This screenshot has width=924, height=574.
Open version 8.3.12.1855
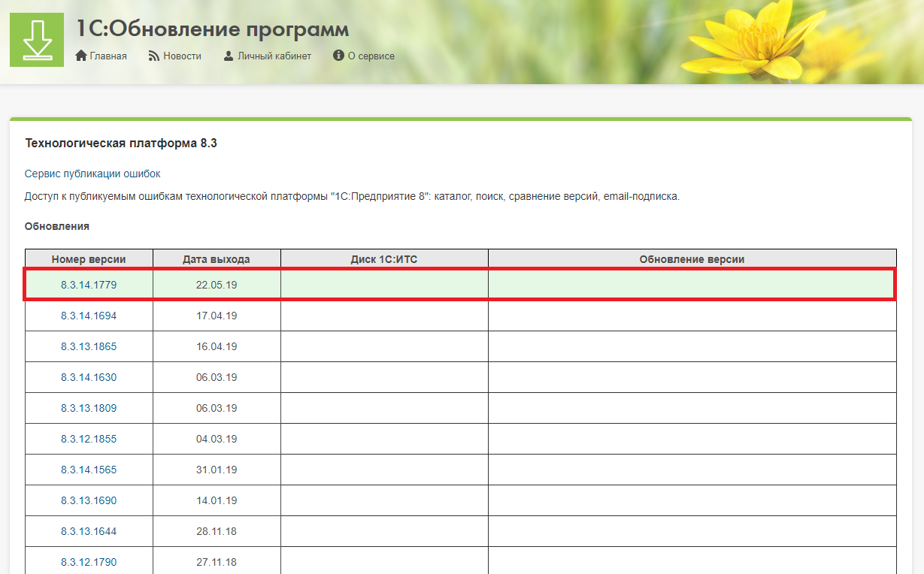[89, 439]
